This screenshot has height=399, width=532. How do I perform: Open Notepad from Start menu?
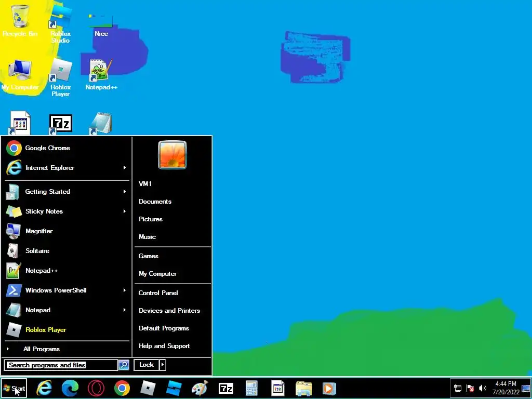[63, 310]
